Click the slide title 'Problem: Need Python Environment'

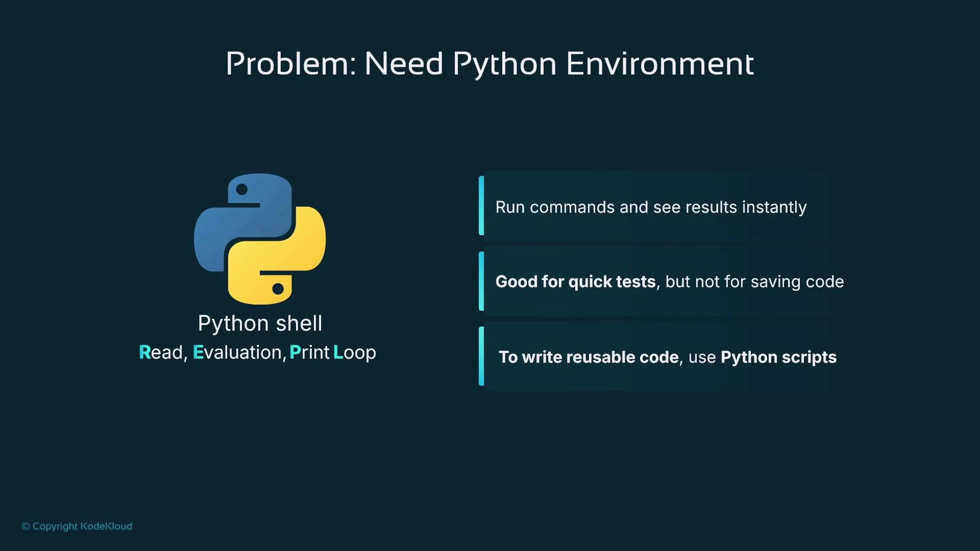click(490, 64)
